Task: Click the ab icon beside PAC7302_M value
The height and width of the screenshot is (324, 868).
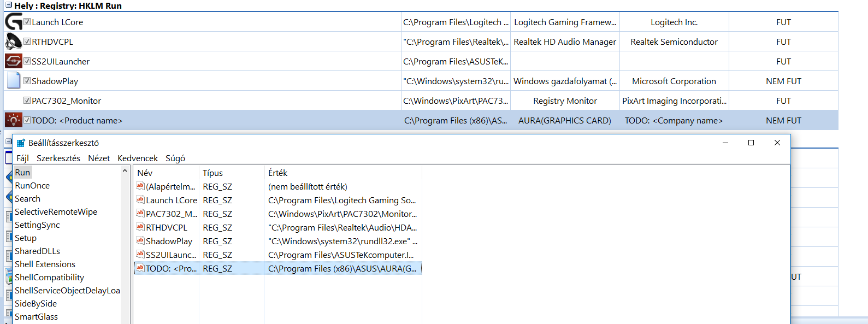Action: click(x=140, y=214)
